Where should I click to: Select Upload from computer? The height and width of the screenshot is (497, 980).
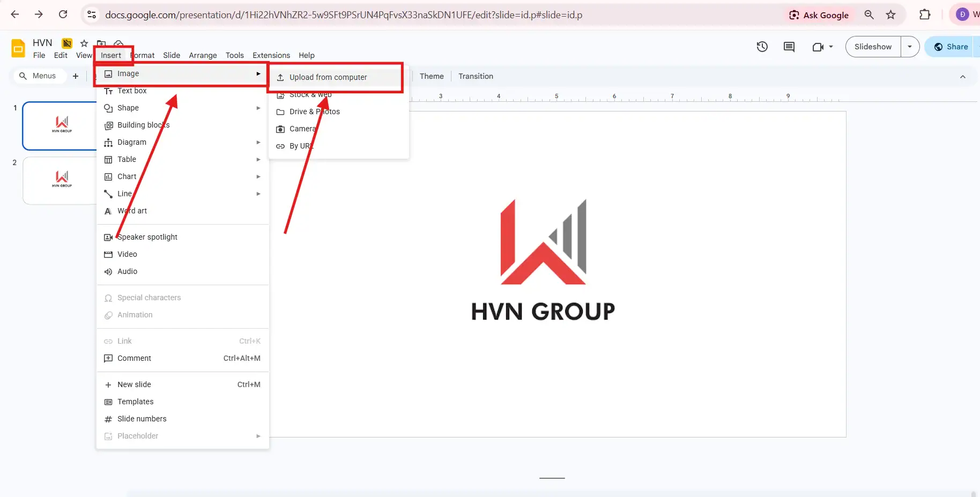328,77
